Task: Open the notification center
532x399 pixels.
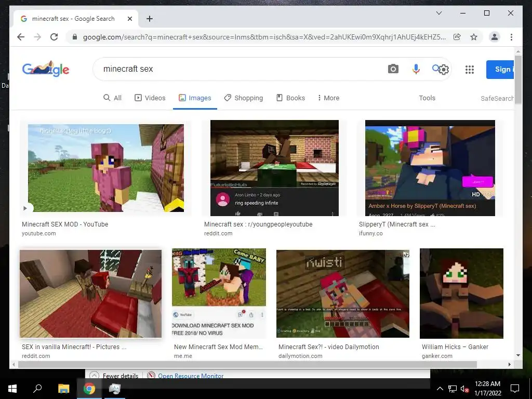Action: pos(515,389)
